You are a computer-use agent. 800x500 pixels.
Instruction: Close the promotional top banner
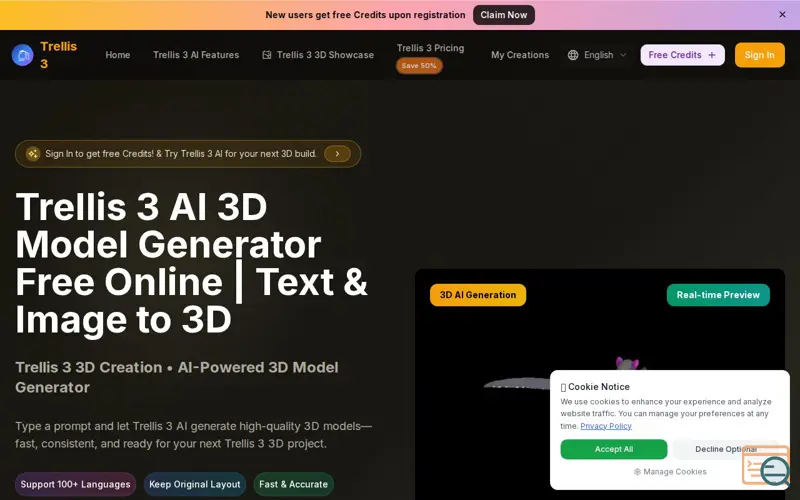point(782,15)
